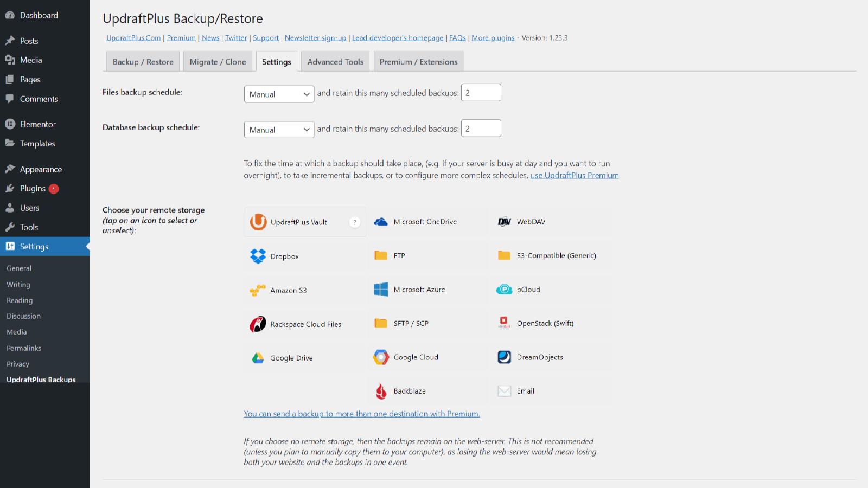Image resolution: width=868 pixels, height=488 pixels.
Task: Open the News link
Action: coord(210,38)
